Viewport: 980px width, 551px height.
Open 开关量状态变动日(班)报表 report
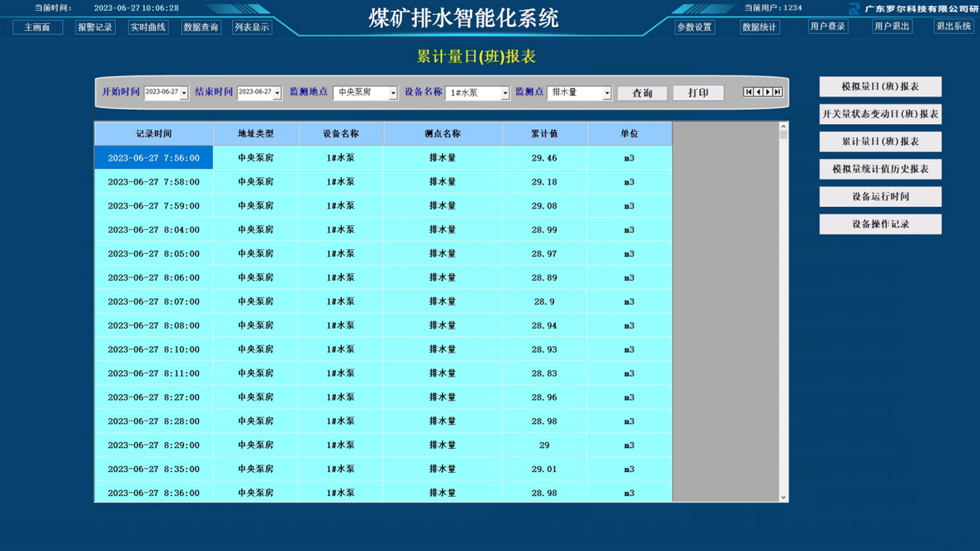[x=880, y=114]
